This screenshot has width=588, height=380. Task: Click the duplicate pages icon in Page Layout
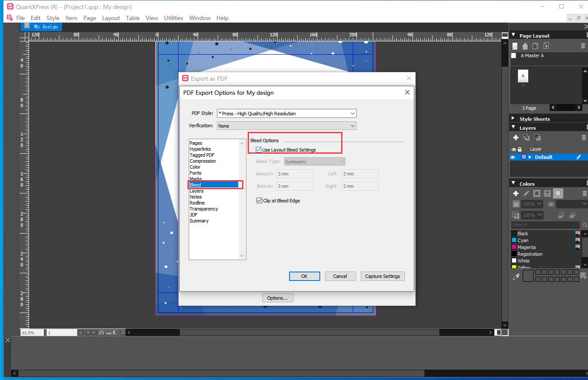(535, 46)
